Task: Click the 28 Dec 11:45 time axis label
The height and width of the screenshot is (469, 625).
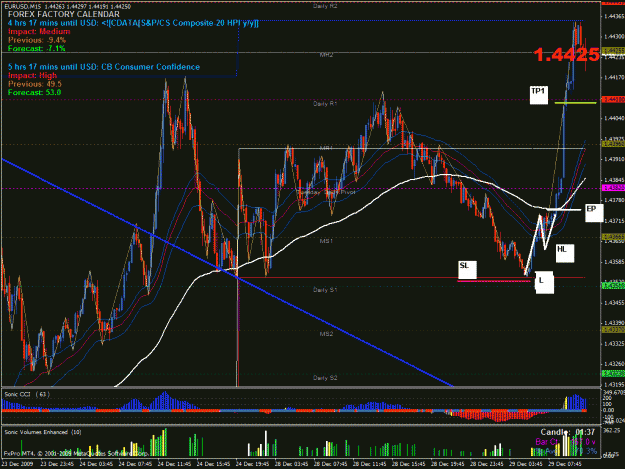Action: (x=369, y=464)
